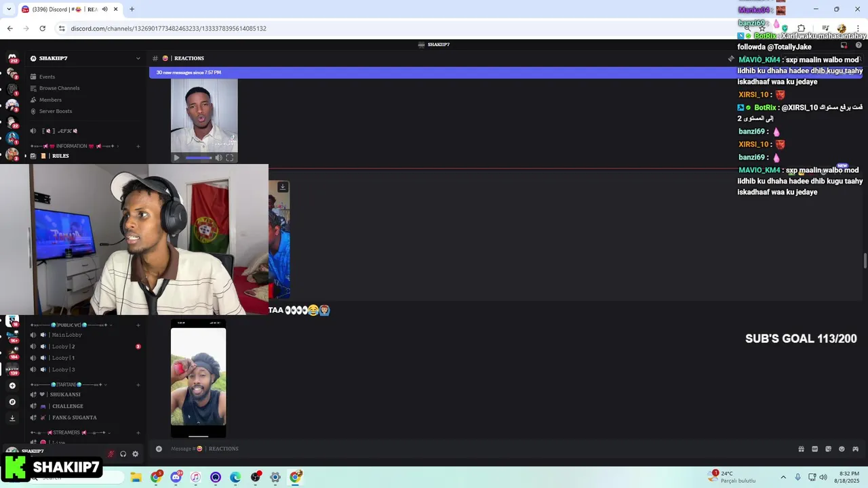Open the Members list entry
The height and width of the screenshot is (488, 868).
point(50,100)
